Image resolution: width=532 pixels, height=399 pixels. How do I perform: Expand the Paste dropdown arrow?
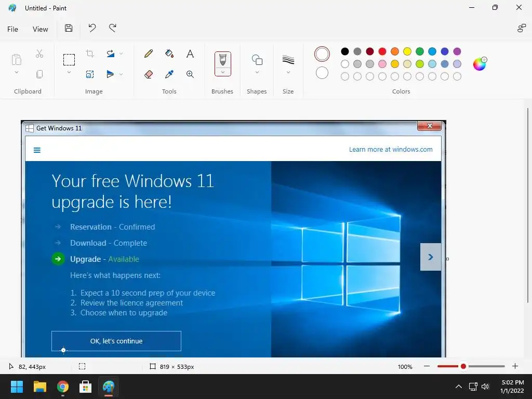(x=16, y=72)
